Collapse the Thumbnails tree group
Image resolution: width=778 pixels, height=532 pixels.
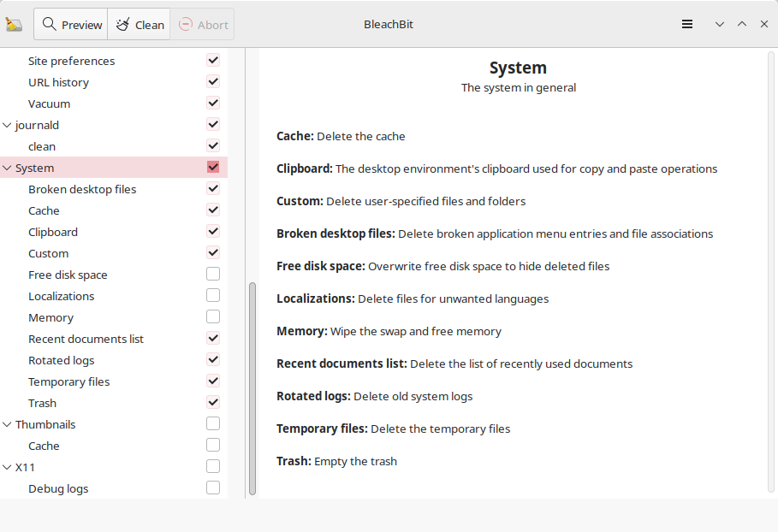(7, 424)
